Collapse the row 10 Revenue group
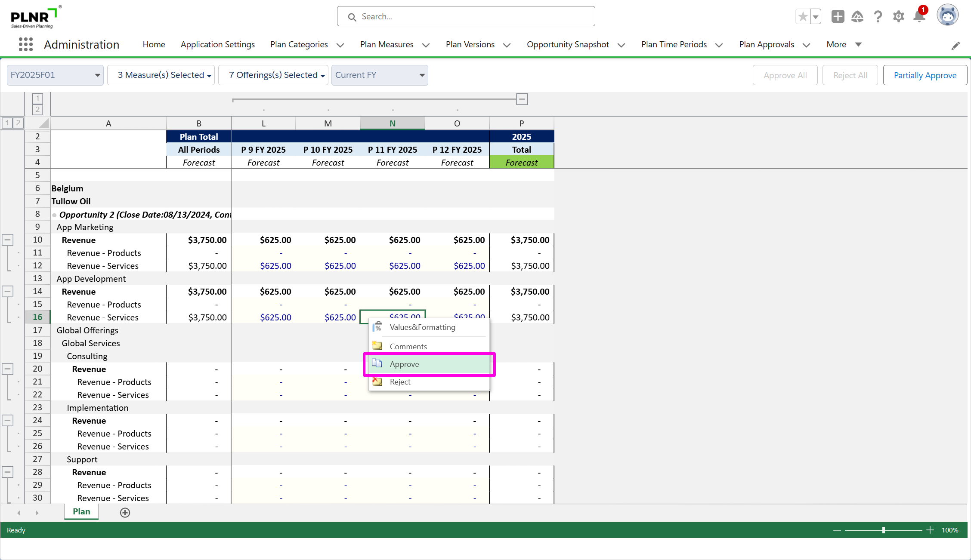The height and width of the screenshot is (560, 971). point(8,240)
